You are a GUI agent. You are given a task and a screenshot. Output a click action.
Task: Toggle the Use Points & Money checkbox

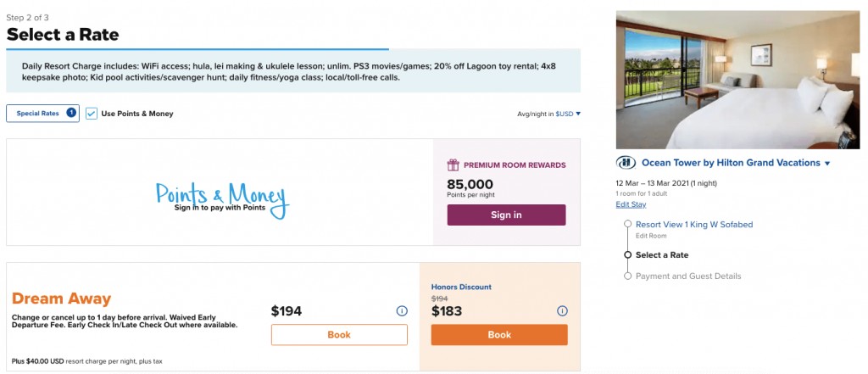click(92, 114)
